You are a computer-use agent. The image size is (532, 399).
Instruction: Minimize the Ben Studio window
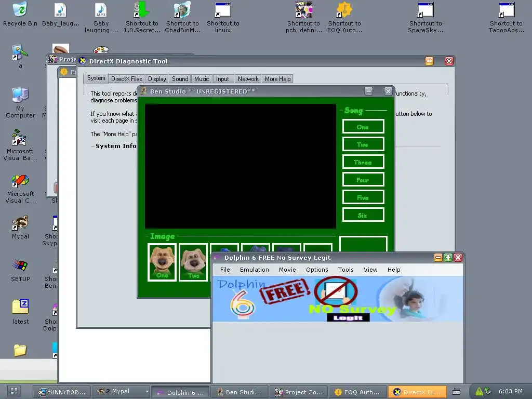(x=368, y=91)
